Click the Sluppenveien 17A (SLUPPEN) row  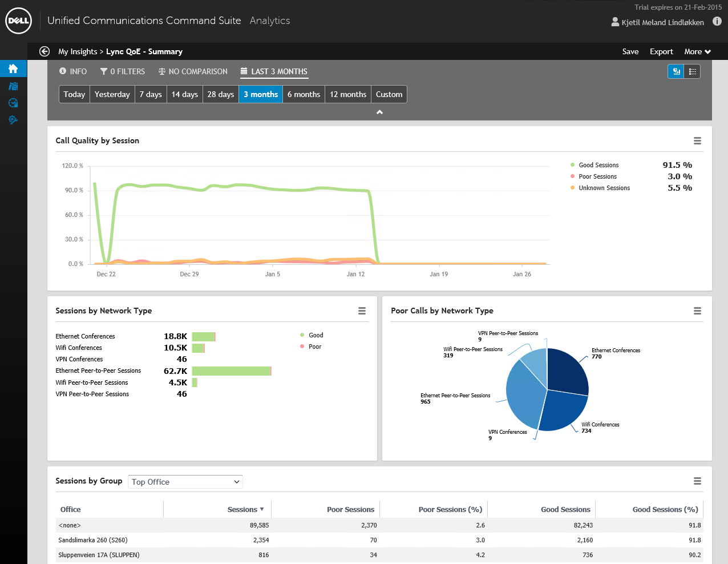[x=379, y=555]
